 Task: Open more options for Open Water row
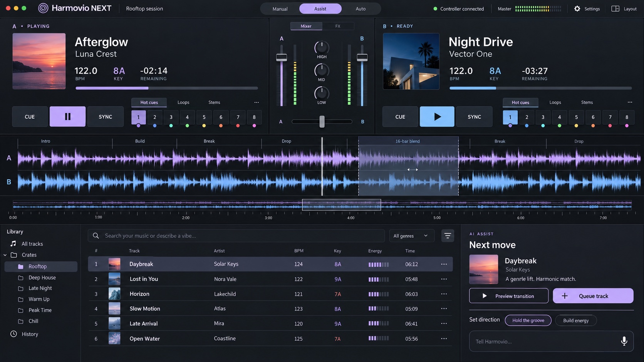[x=444, y=339]
